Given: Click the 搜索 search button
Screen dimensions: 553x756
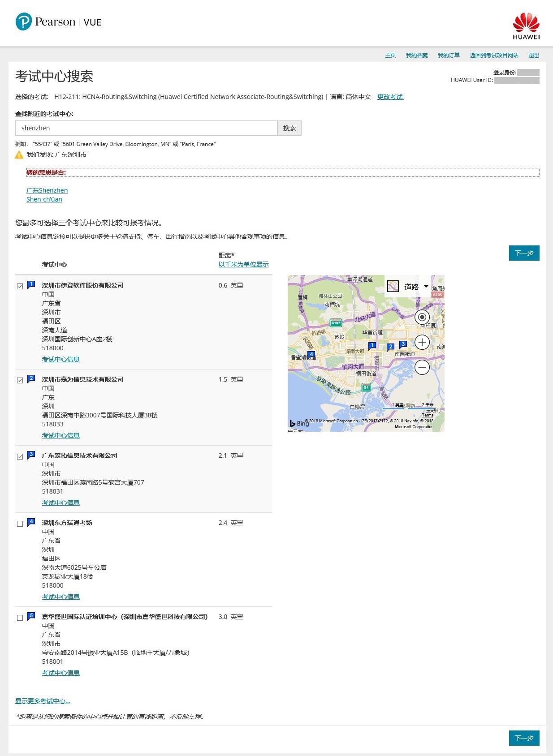Looking at the screenshot, I should tap(289, 128).
